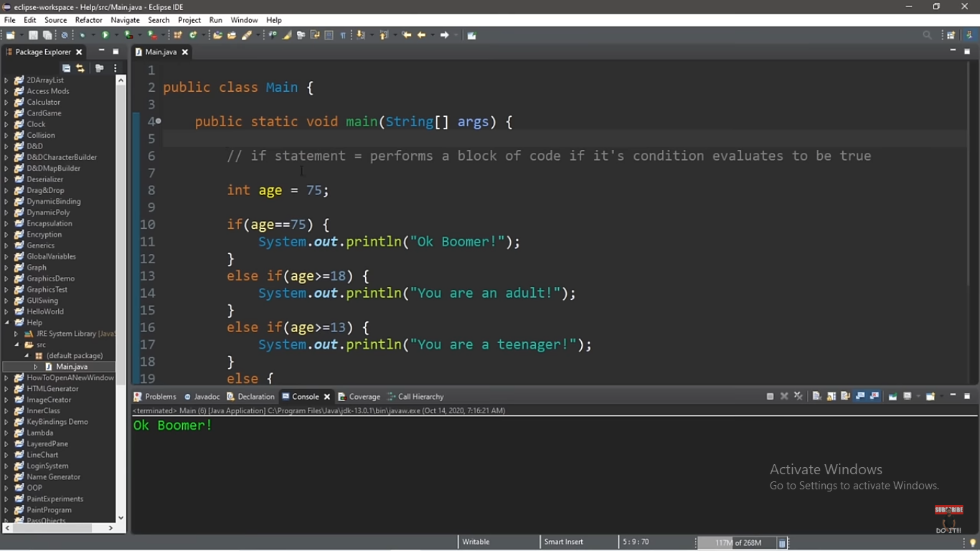The width and height of the screenshot is (980, 551).
Task: Click the Smart Insert status bar field
Action: click(564, 542)
